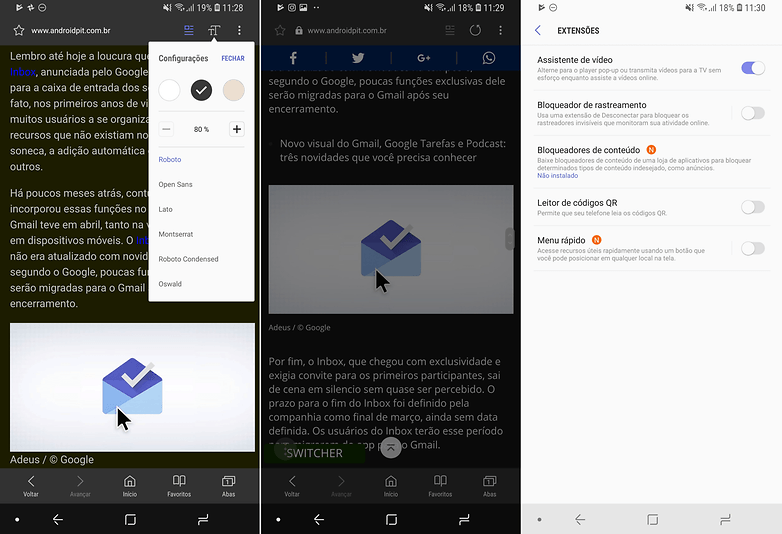Tap Leitor de códigos QR label
This screenshot has width=782, height=534.
(577, 203)
